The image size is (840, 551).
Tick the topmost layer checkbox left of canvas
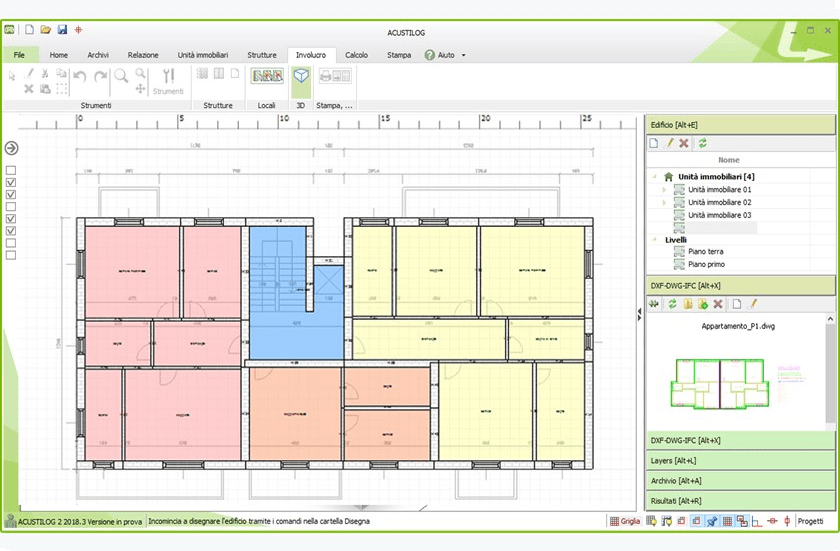point(11,171)
